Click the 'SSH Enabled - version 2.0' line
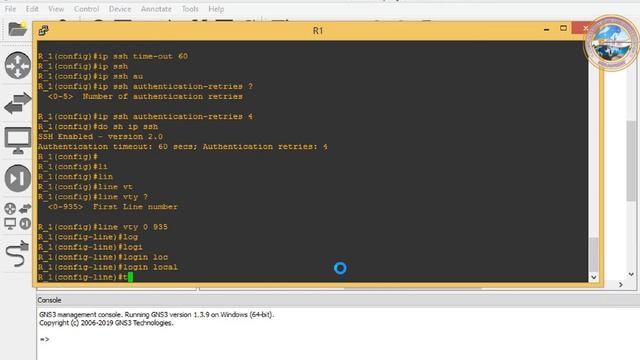 coord(100,137)
